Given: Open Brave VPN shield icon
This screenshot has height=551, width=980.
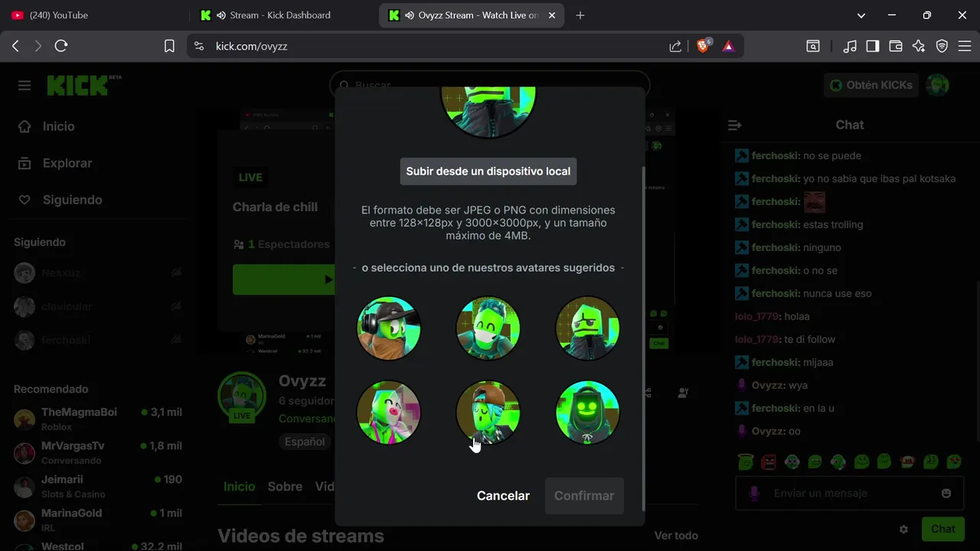Looking at the screenshot, I should pyautogui.click(x=942, y=46).
